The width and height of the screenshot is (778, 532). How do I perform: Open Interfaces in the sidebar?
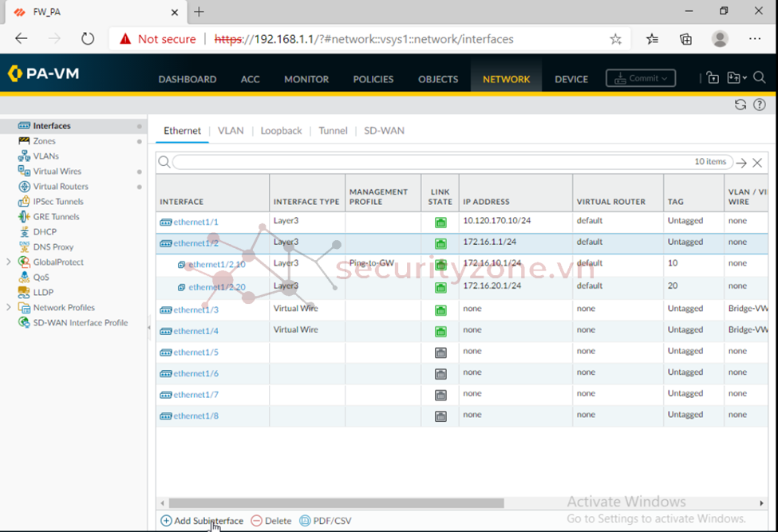click(x=52, y=125)
